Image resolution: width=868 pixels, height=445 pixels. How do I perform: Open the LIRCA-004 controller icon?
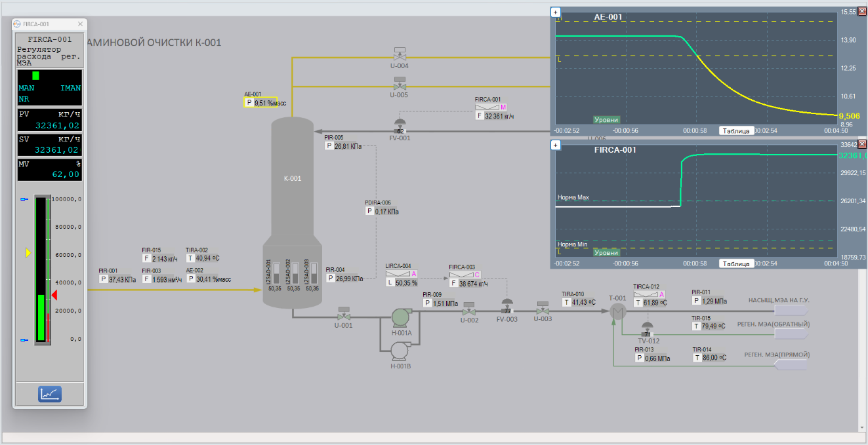click(x=397, y=274)
